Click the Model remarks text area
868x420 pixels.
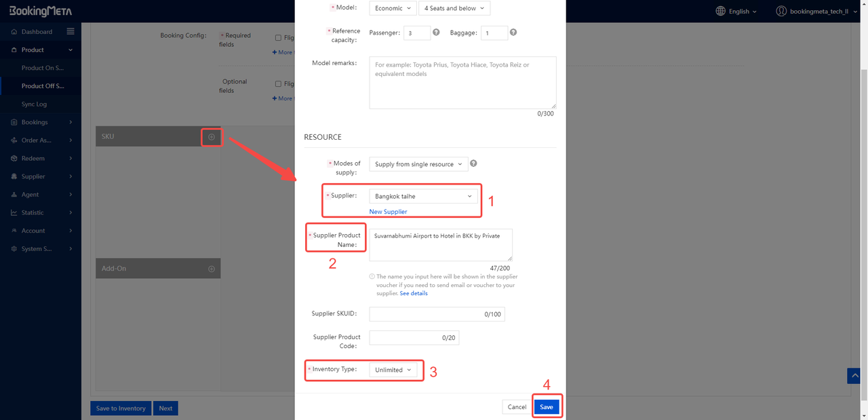pos(462,82)
